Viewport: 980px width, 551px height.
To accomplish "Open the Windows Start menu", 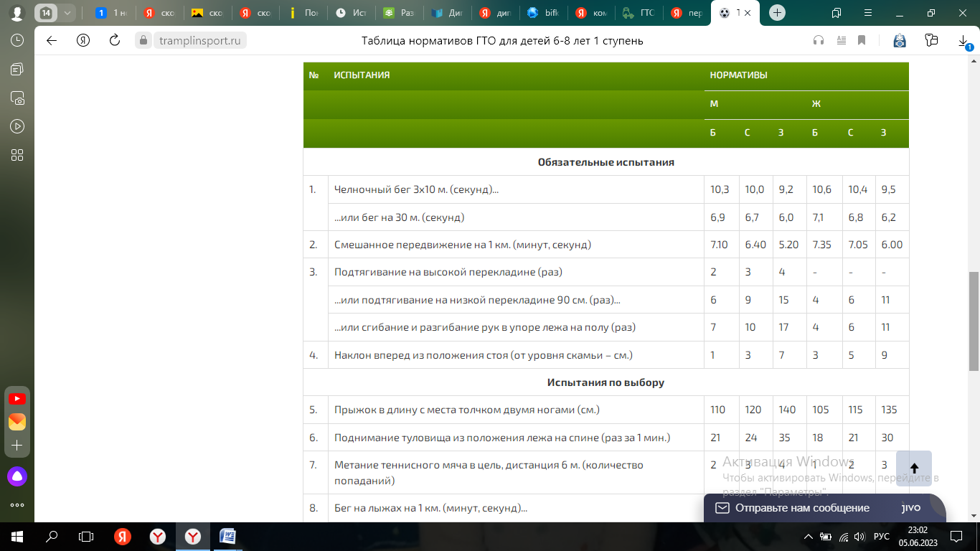I will point(17,537).
